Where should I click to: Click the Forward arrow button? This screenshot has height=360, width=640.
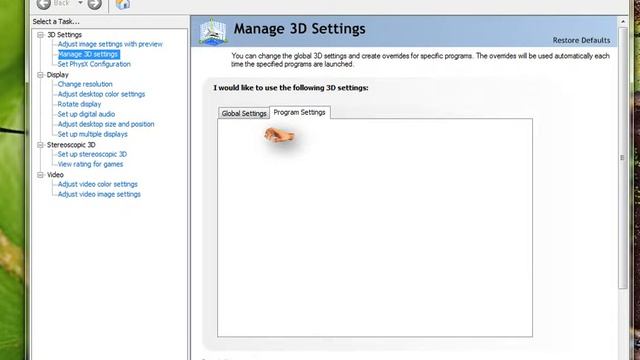click(95, 4)
